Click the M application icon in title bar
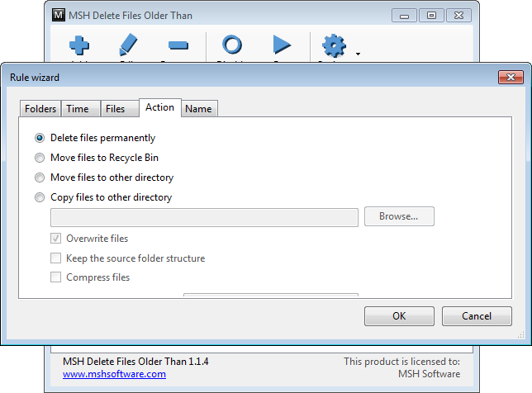This screenshot has width=532, height=393. 59,15
